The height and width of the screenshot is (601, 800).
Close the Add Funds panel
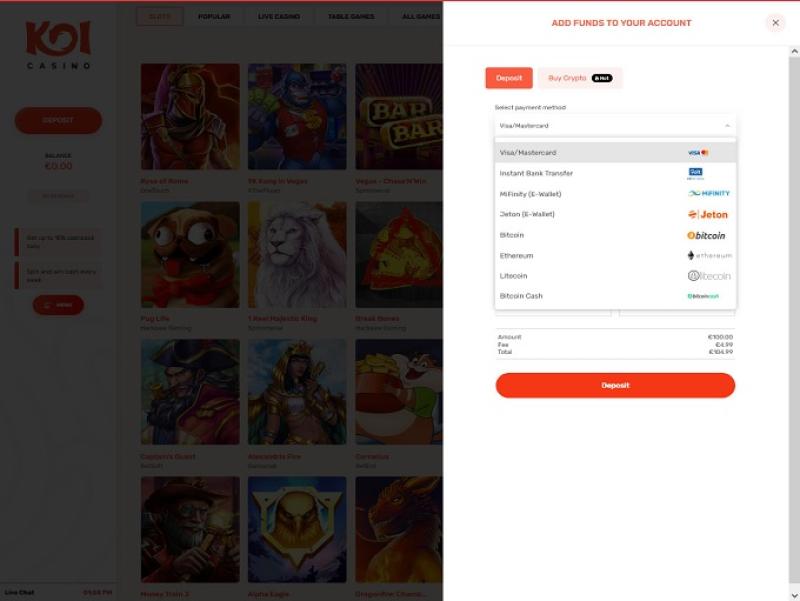point(775,23)
